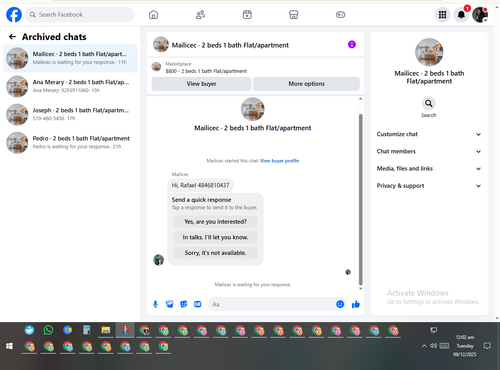Show hidden system tray icons chevron

(x=424, y=346)
